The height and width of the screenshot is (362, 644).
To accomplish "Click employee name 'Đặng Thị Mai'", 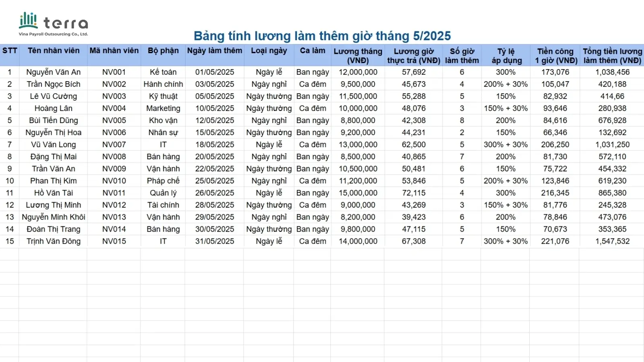I will coord(54,156).
